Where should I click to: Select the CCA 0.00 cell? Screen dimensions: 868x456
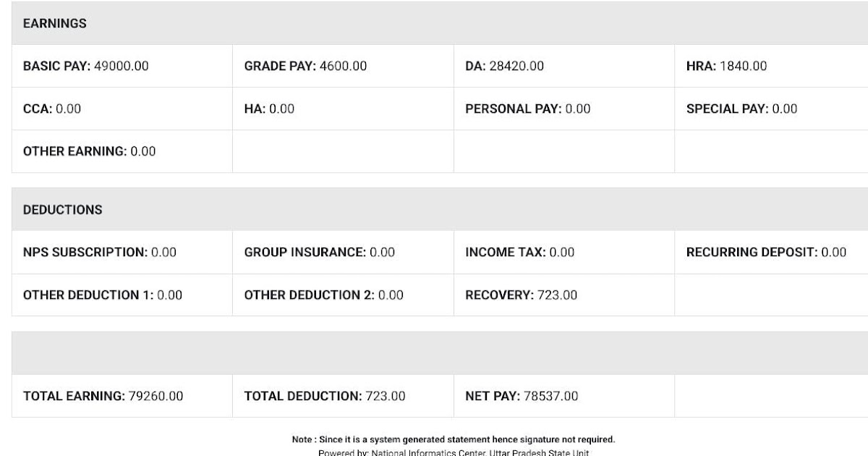click(52, 109)
